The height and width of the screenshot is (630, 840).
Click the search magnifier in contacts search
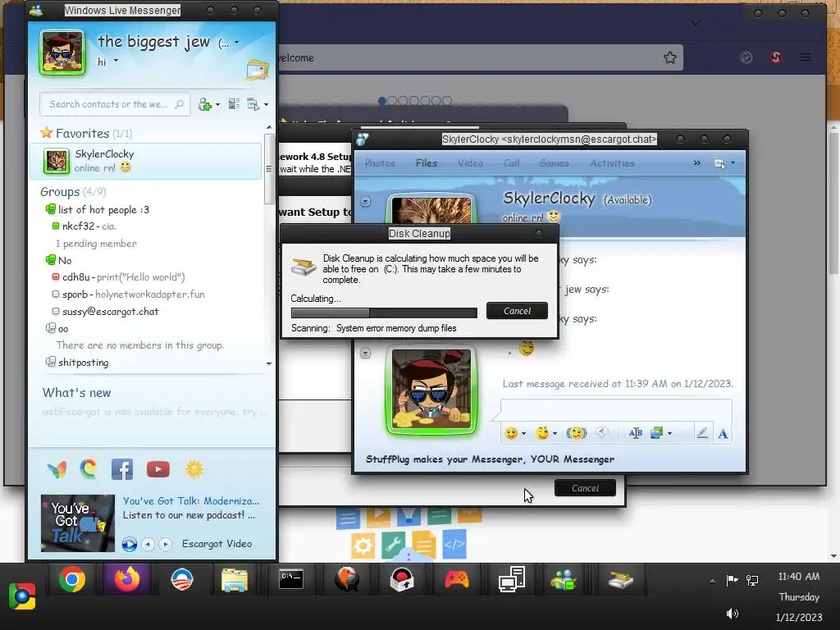(180, 104)
